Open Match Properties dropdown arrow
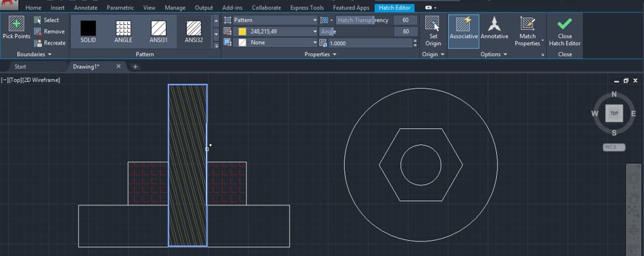Image resolution: width=644 pixels, height=256 pixels. pyautogui.click(x=543, y=41)
